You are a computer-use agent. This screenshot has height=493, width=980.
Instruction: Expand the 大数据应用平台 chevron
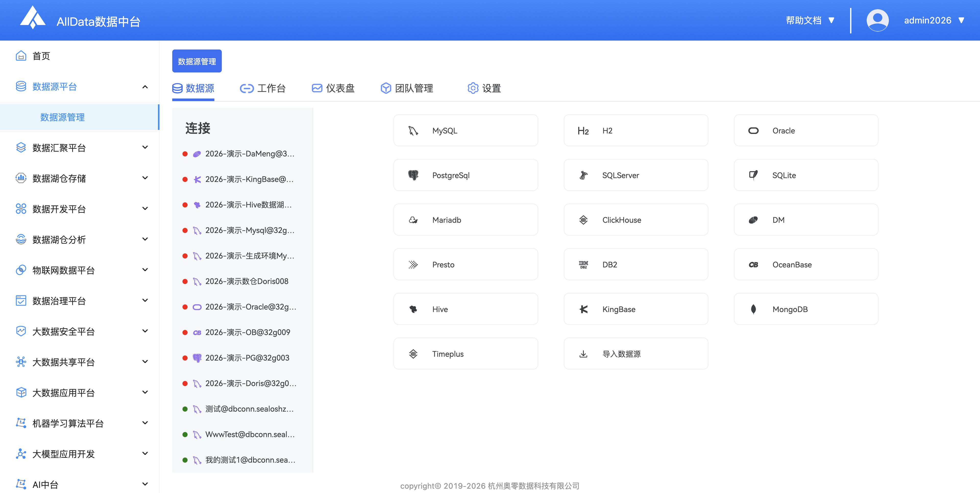pos(145,392)
